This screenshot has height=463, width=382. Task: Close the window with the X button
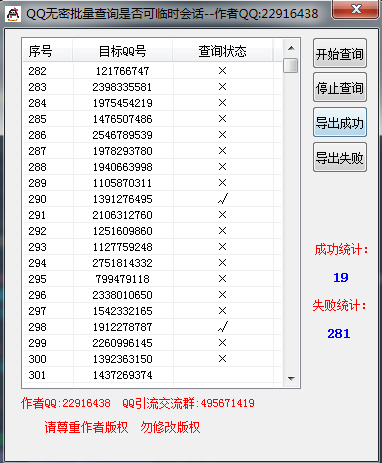(356, 9)
